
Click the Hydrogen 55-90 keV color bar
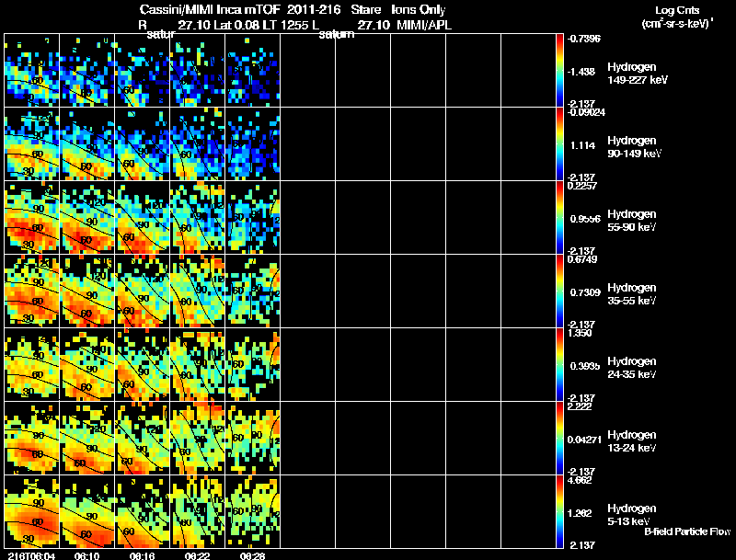(x=559, y=218)
